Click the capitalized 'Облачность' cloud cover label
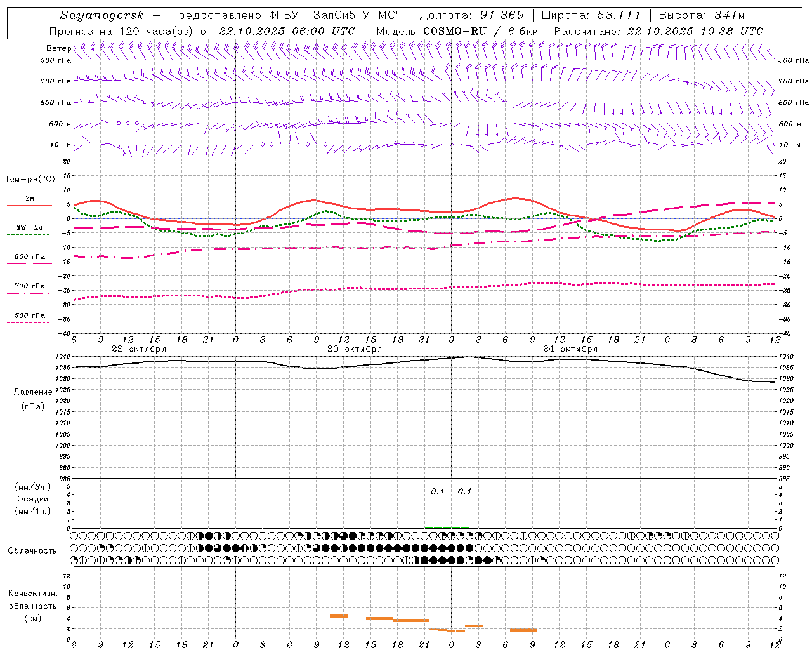This screenshot has width=812, height=650. (32, 551)
